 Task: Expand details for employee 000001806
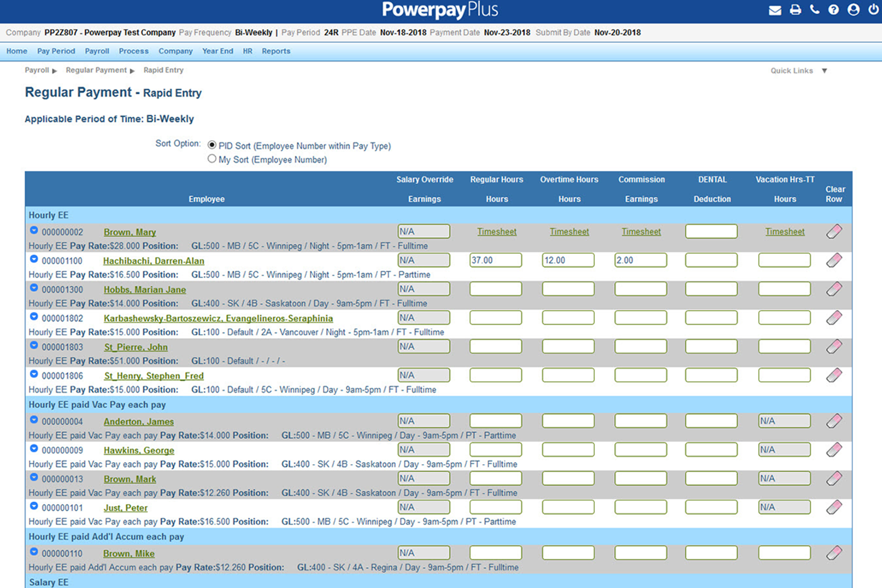34,374
